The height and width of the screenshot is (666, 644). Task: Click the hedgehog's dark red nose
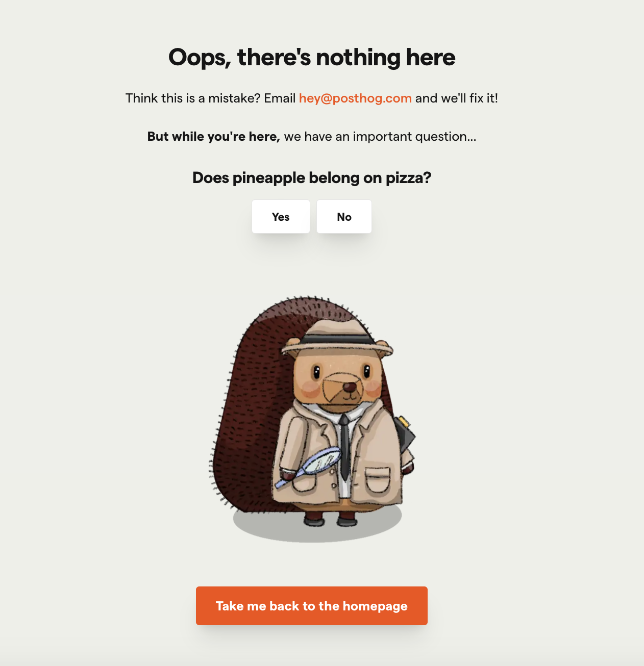350,387
